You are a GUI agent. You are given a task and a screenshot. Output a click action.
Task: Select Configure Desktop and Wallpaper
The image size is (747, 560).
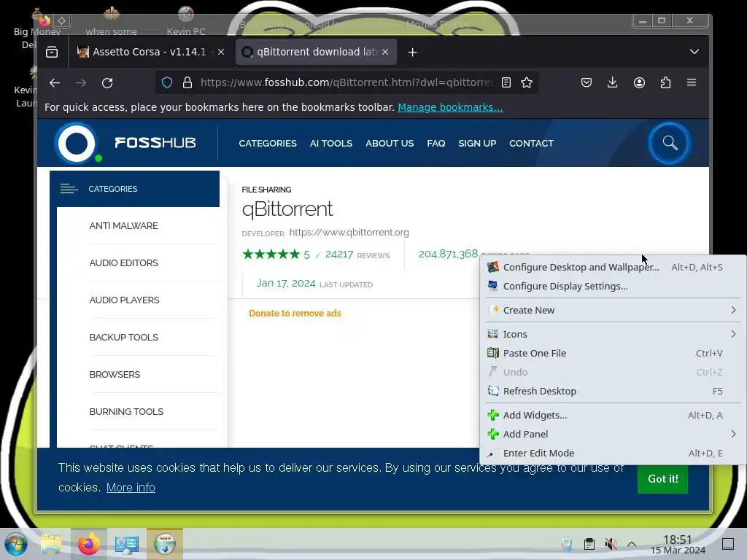click(612, 267)
